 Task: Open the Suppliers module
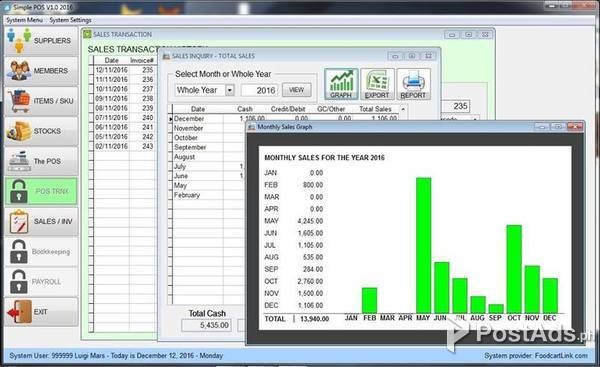point(41,41)
